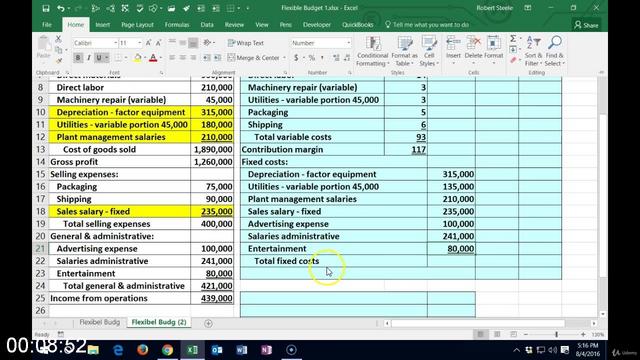Click the format painter in quick access toolbar

click(x=186, y=8)
